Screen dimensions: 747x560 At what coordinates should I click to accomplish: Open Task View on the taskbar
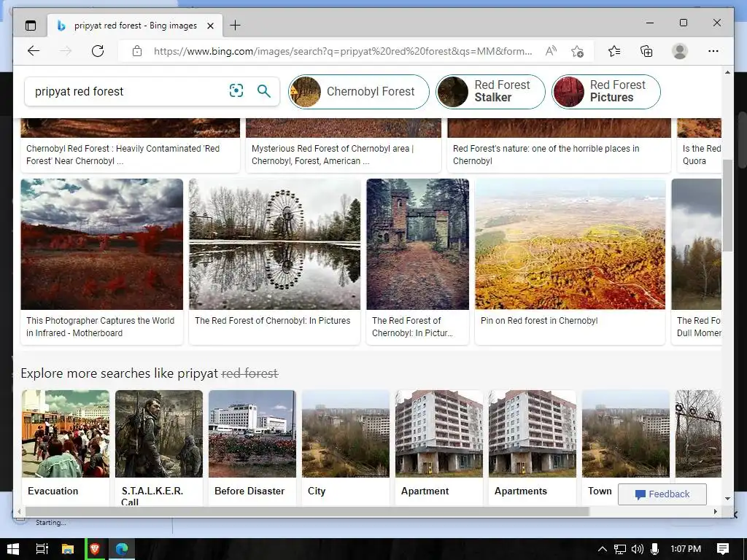(42, 549)
